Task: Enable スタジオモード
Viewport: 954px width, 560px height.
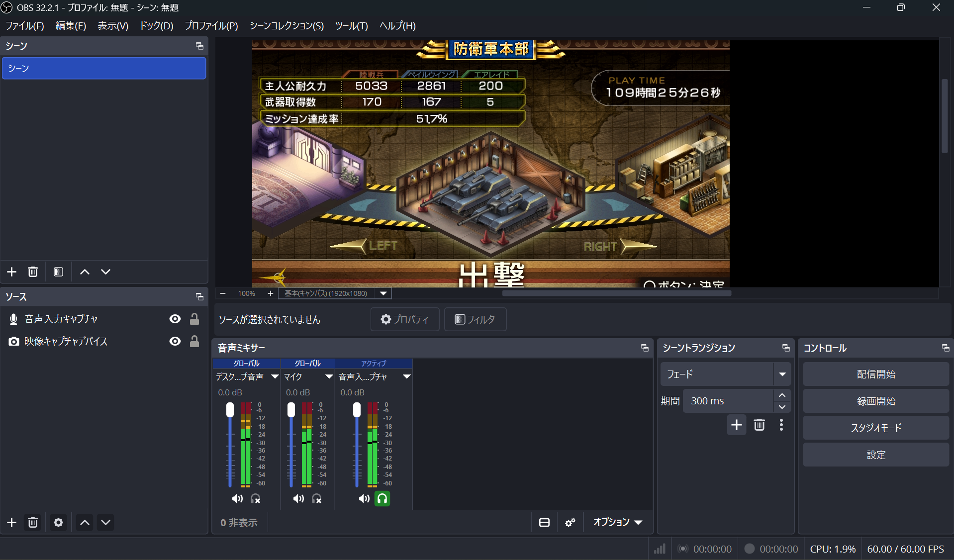Action: point(876,428)
